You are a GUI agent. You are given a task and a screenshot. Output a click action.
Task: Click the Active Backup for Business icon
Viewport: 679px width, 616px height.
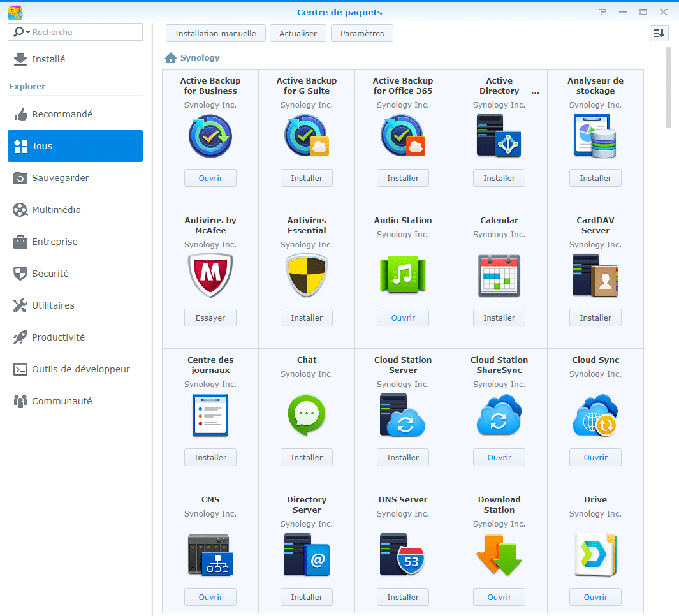click(x=210, y=136)
